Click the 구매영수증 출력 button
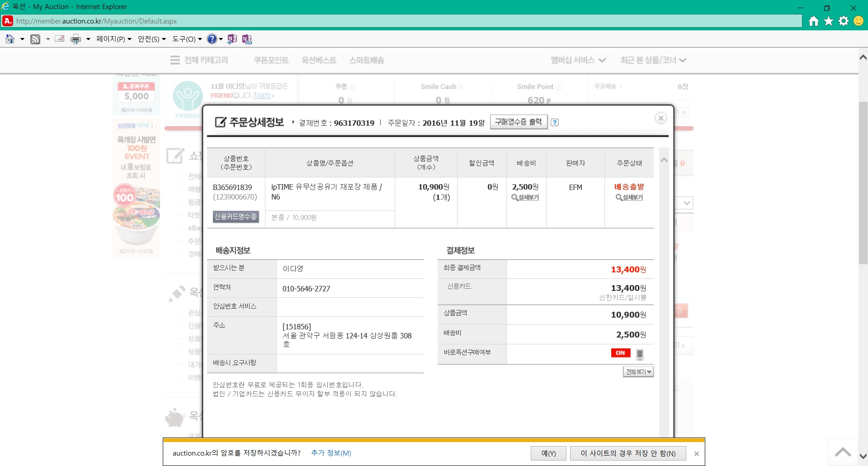 tap(519, 122)
